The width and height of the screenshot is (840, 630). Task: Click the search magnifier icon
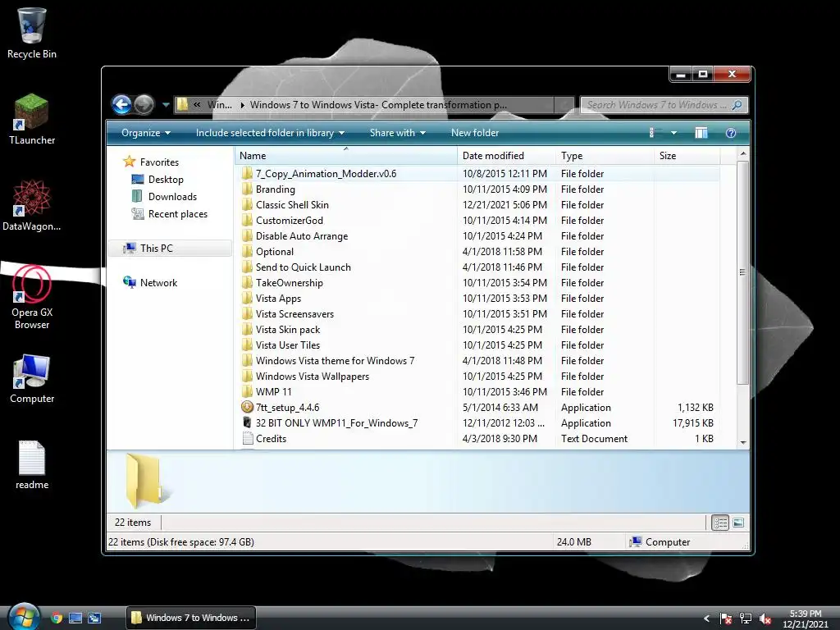[737, 105]
